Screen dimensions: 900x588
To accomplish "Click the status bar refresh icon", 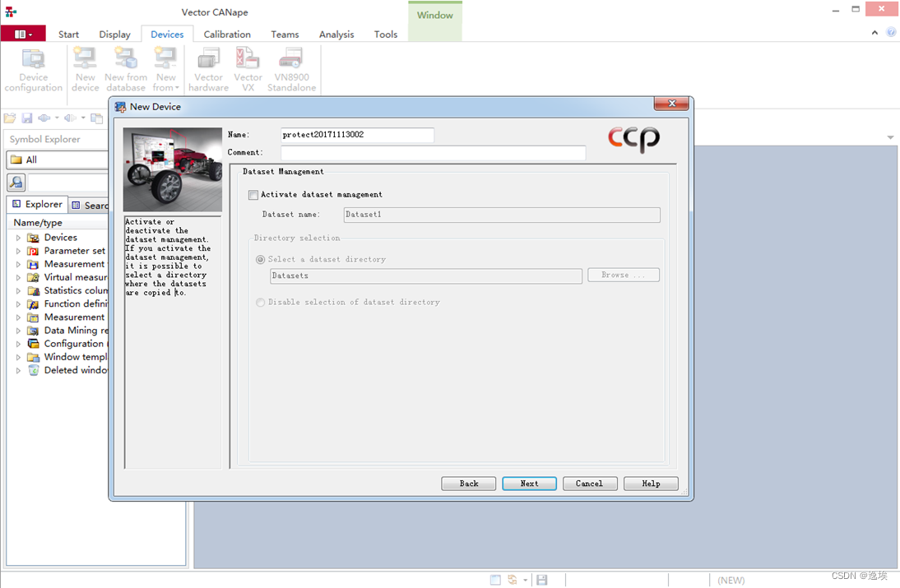I will pos(512,580).
